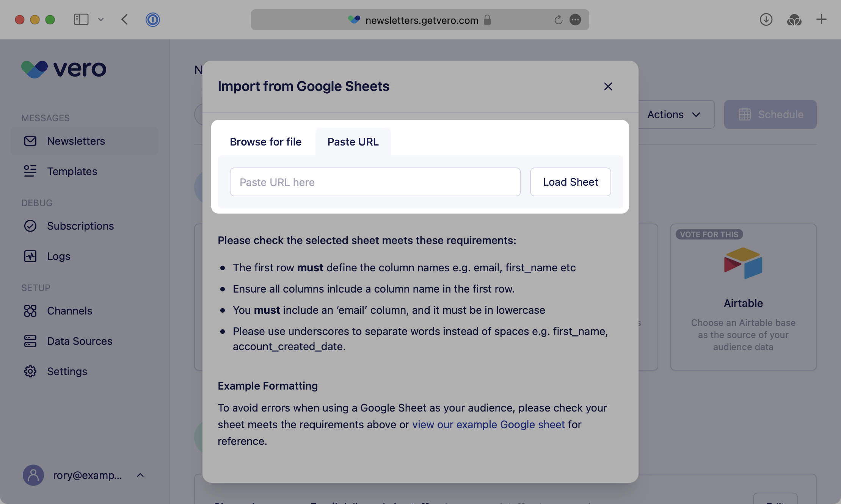Click the Templates icon in the sidebar

(31, 171)
